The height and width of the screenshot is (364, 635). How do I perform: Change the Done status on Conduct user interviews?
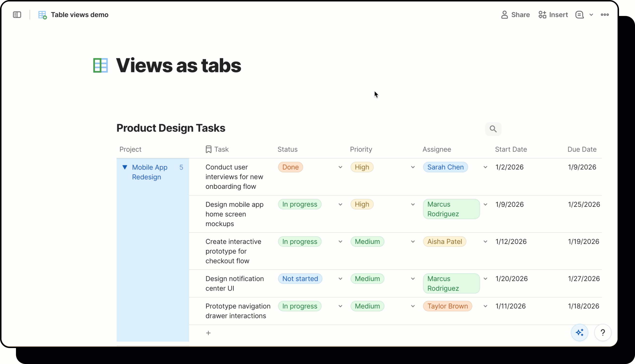point(290,167)
